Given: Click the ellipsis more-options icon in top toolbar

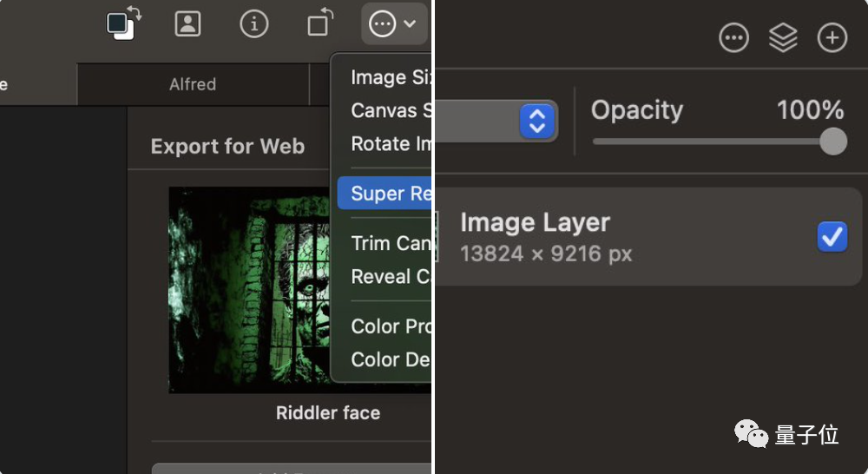Looking at the screenshot, I should [x=382, y=23].
